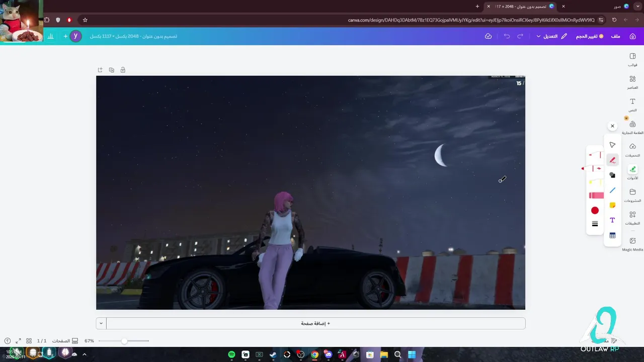Open the analytics bar chart icon
644x362 pixels.
click(51, 36)
